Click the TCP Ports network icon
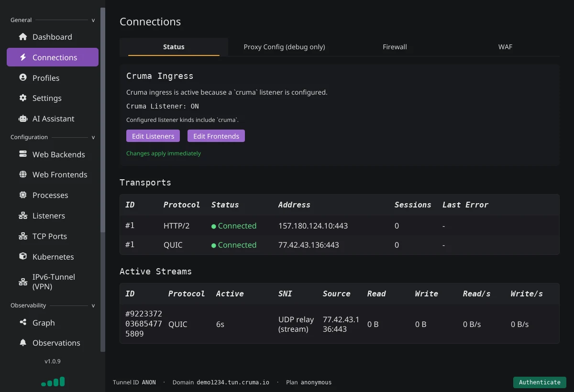Screen dimensions: 574x392 coord(22,236)
